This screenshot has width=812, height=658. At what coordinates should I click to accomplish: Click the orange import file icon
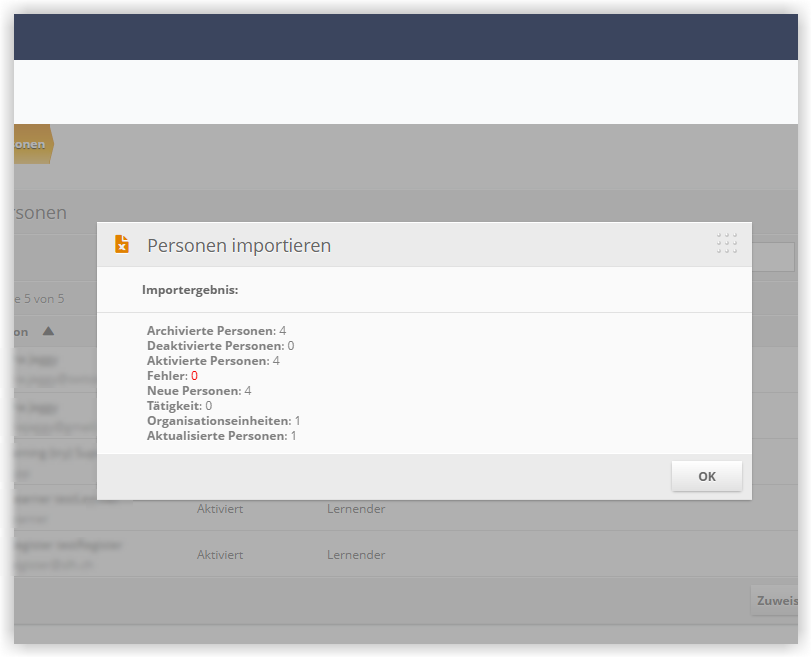122,244
